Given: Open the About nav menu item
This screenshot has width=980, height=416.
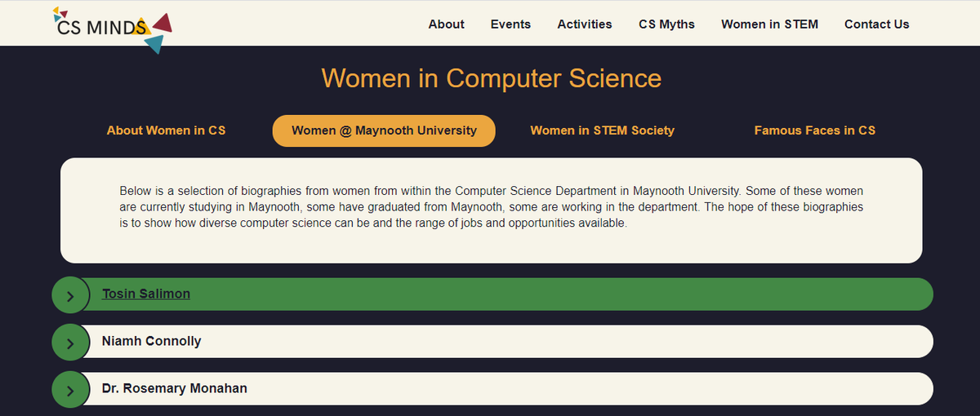Looking at the screenshot, I should (x=446, y=24).
